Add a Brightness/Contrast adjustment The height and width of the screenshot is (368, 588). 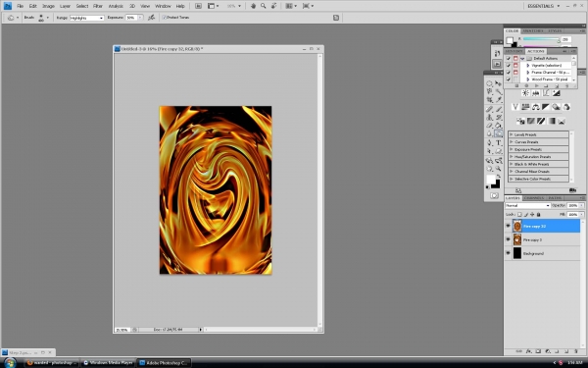click(525, 93)
